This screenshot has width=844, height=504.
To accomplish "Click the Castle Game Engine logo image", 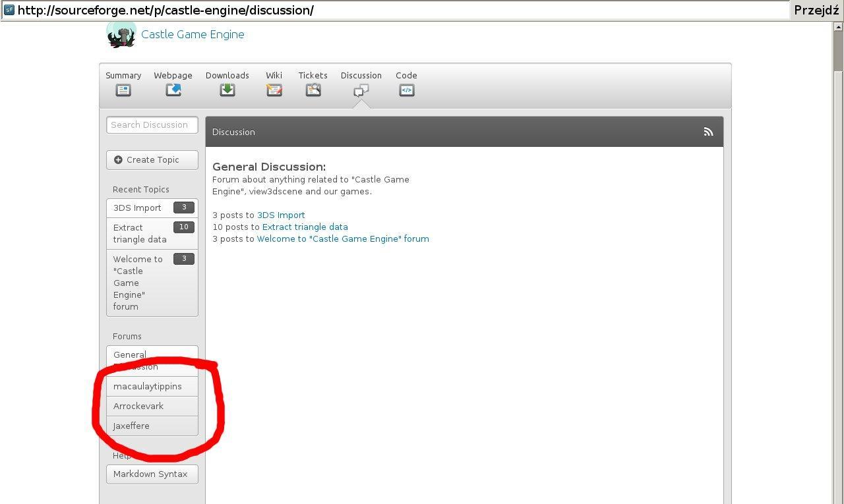I will coord(121,34).
